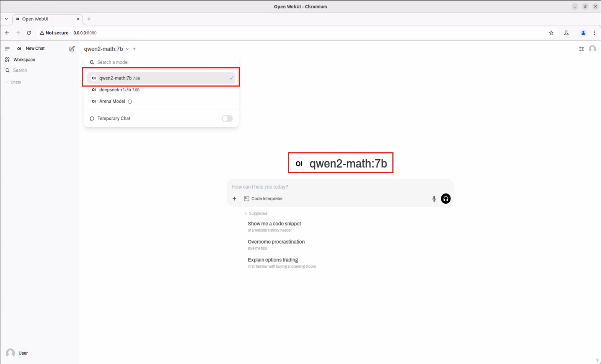Enable the Temporary Chat toggle
The height and width of the screenshot is (364, 601).
click(x=227, y=118)
